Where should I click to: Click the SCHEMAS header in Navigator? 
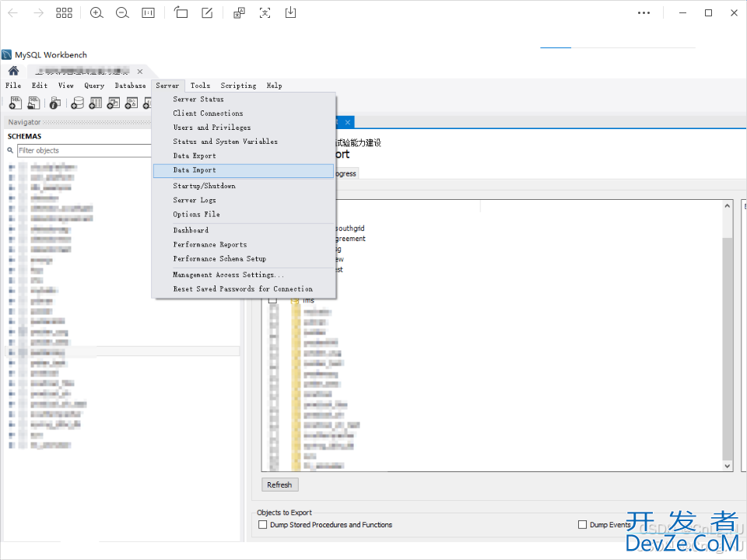click(x=24, y=136)
